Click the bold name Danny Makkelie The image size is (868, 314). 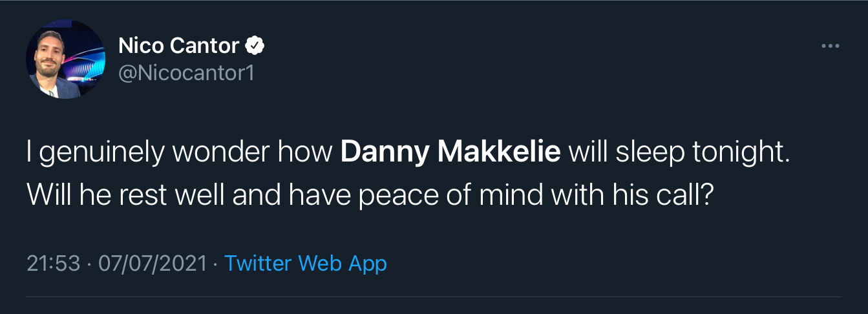click(x=450, y=153)
